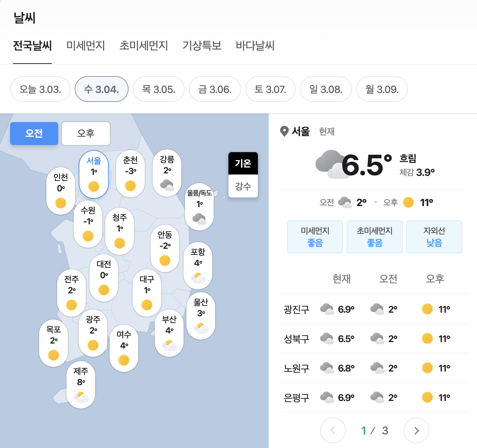
Task: Click the 자외선 낮음 UV index box
Action: 434,237
